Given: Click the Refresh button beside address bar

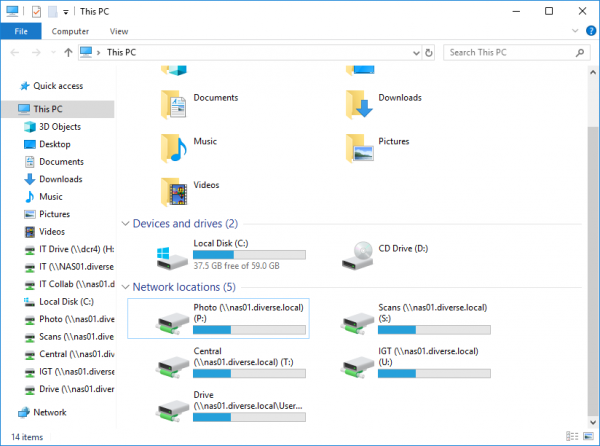Looking at the screenshot, I should point(428,52).
